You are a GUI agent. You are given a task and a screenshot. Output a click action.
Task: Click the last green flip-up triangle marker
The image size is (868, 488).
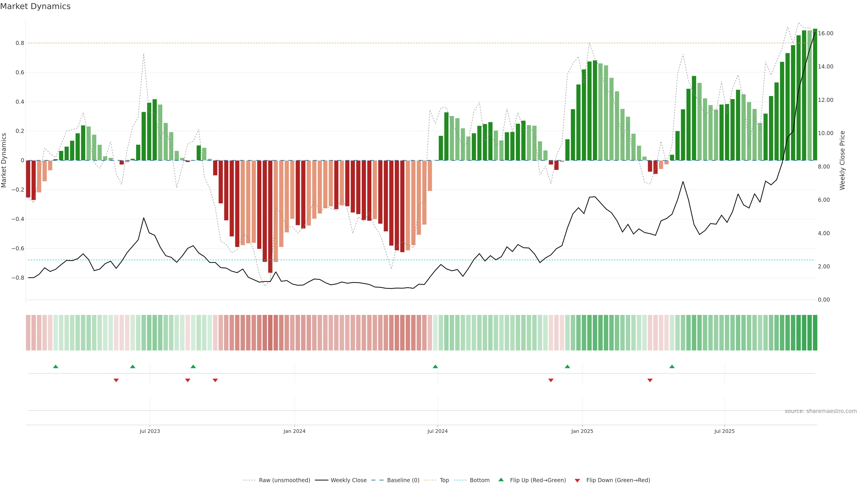click(x=672, y=366)
